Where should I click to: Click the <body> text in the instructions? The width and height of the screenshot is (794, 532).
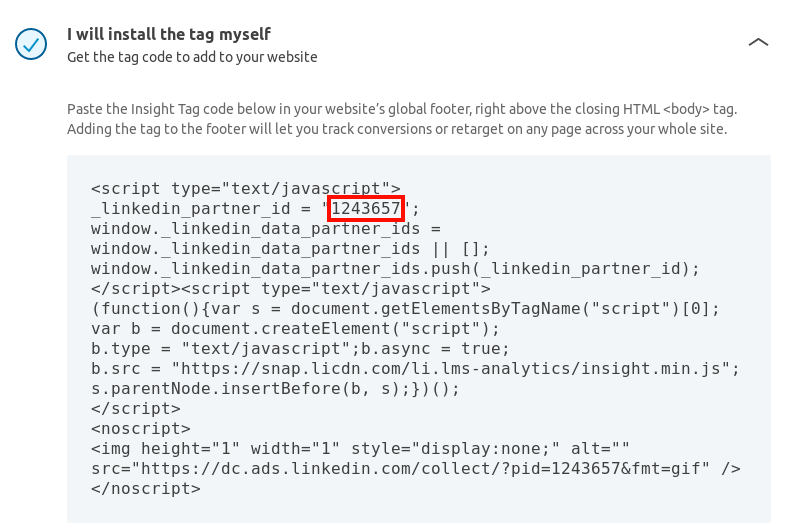(x=686, y=109)
